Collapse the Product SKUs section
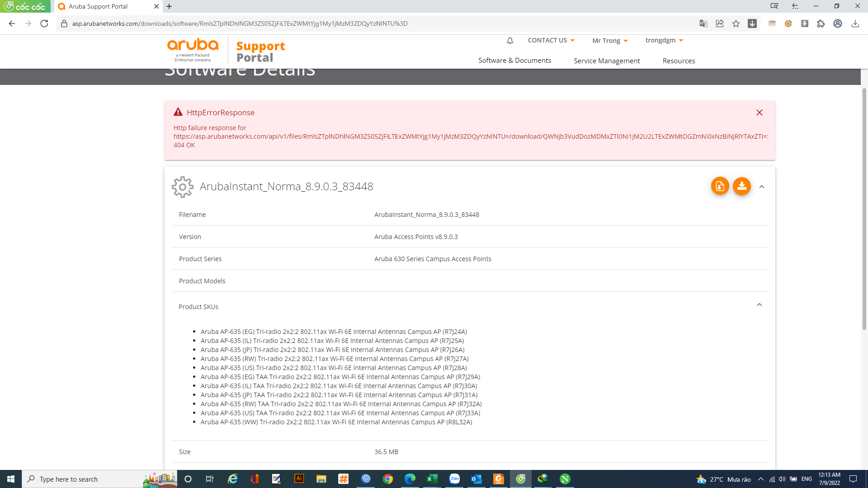Image resolution: width=868 pixels, height=488 pixels. 760,305
